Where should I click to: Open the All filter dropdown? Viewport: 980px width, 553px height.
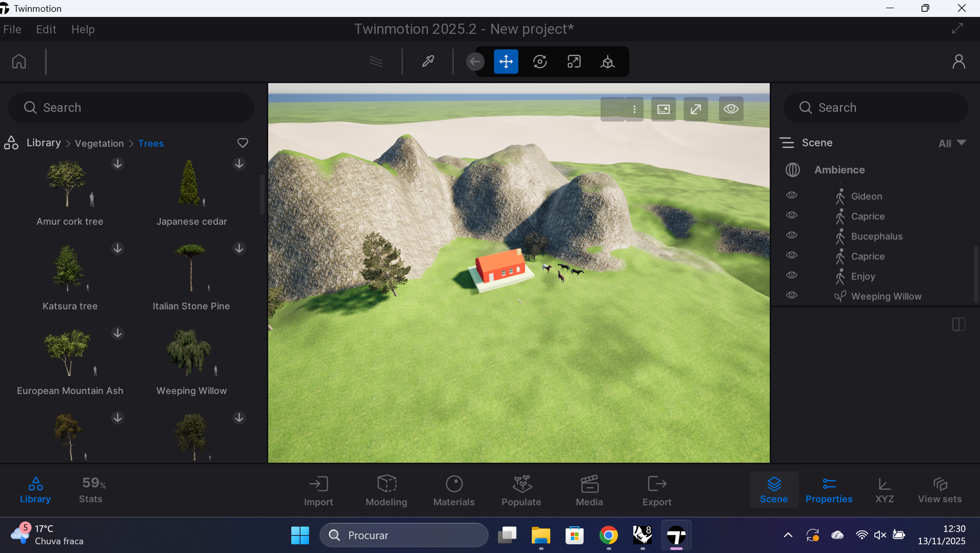(952, 144)
